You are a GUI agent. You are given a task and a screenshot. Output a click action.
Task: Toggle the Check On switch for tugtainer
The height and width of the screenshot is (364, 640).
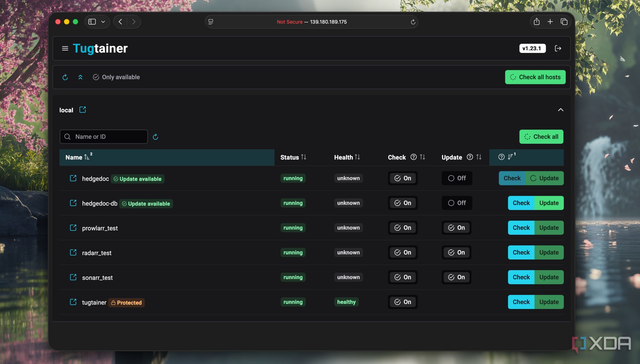pyautogui.click(x=403, y=302)
